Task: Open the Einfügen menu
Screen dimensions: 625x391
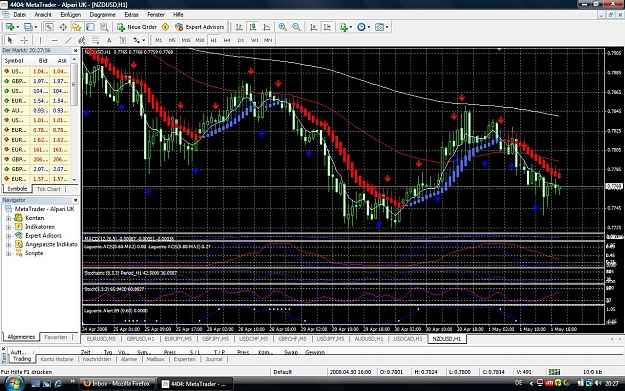Action: point(71,15)
